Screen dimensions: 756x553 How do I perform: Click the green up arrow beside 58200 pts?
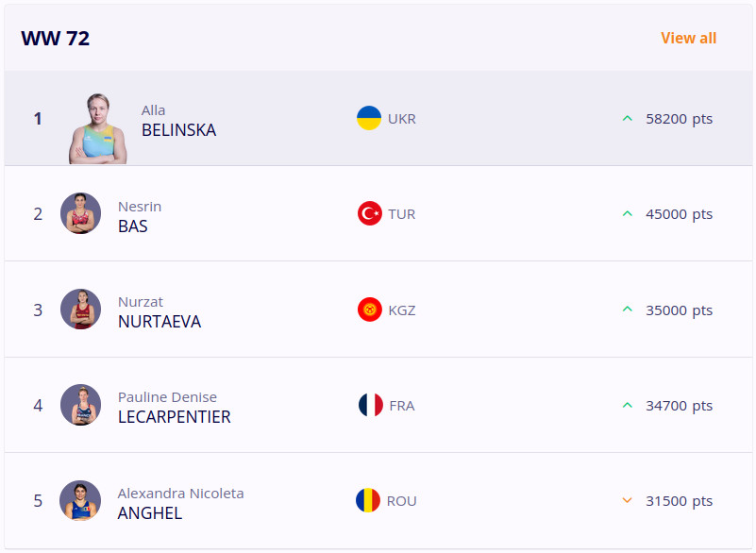coord(627,119)
